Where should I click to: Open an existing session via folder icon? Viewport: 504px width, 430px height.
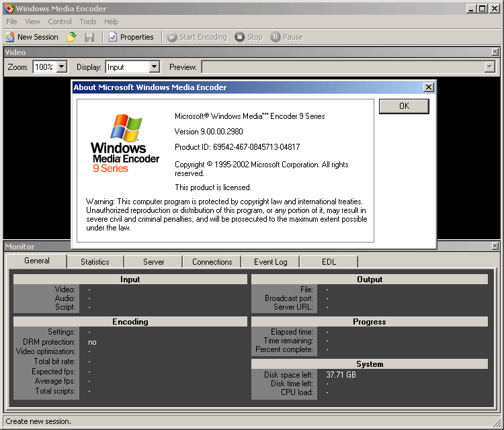pos(71,37)
